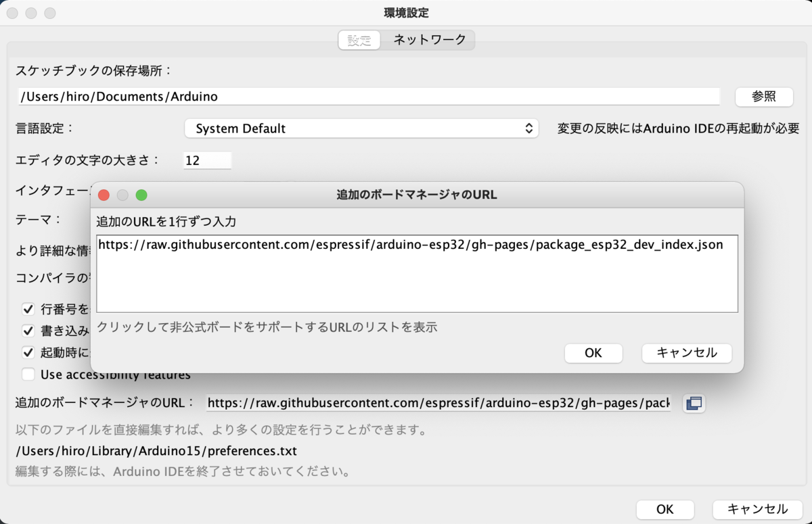The height and width of the screenshot is (524, 812).
Task: Enable the Use accessibility features checkbox
Action: (x=28, y=374)
